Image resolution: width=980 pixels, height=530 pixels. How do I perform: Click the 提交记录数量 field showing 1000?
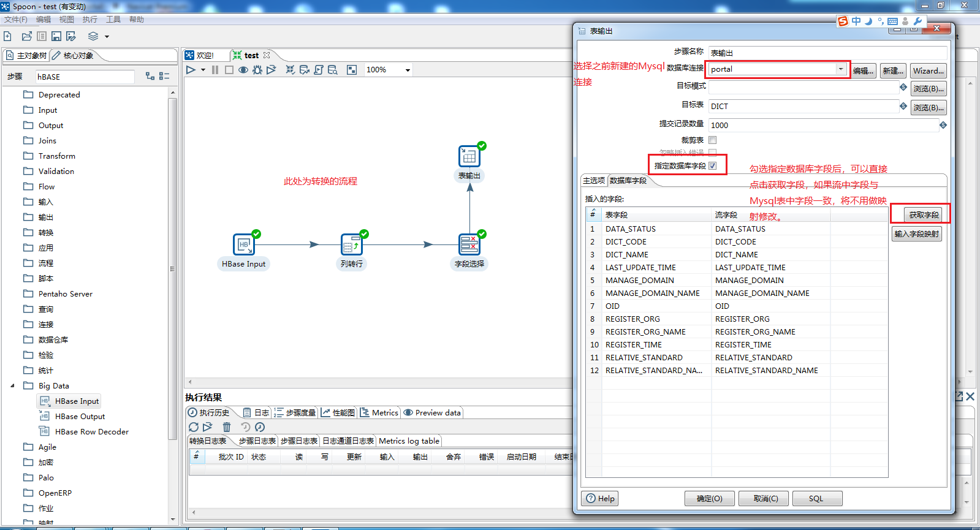pyautogui.click(x=823, y=125)
